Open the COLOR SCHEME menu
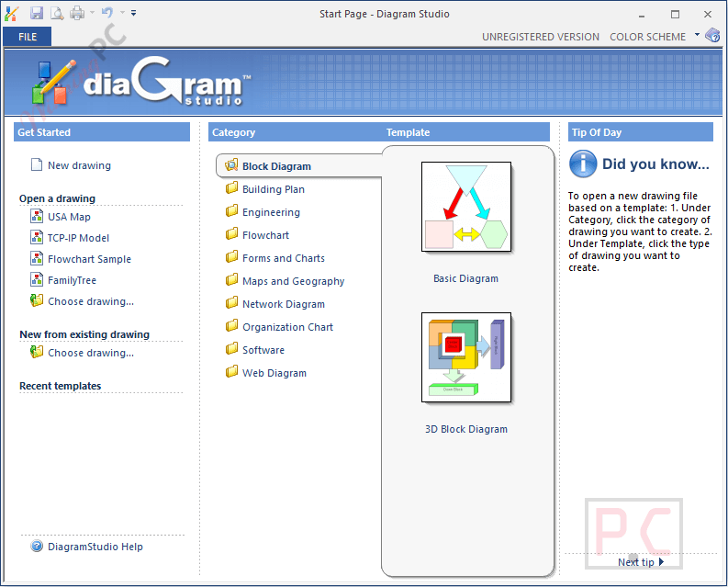728x587 pixels. pyautogui.click(x=648, y=37)
